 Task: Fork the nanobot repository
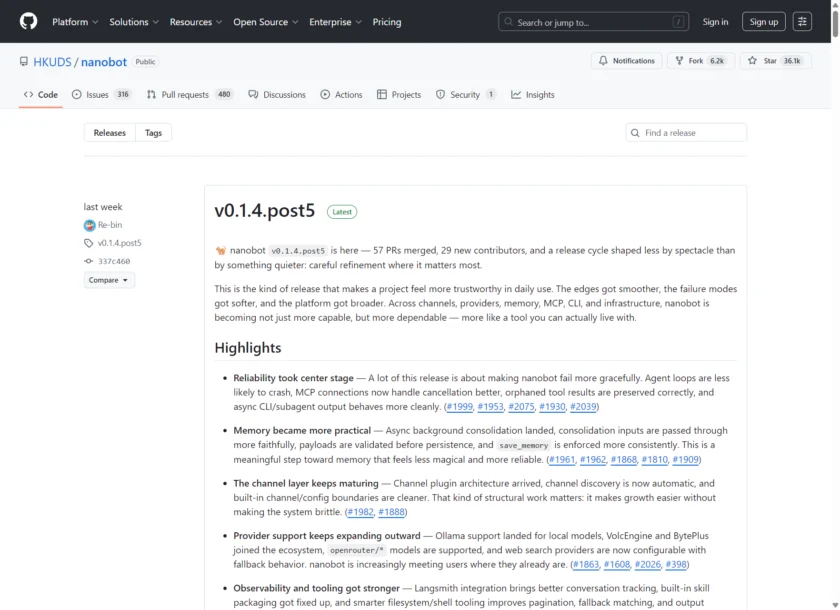(x=699, y=61)
